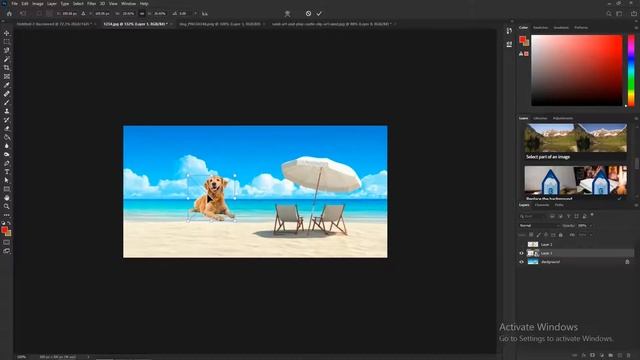Select the Zoom tool
The image size is (640, 360).
coord(7,207)
